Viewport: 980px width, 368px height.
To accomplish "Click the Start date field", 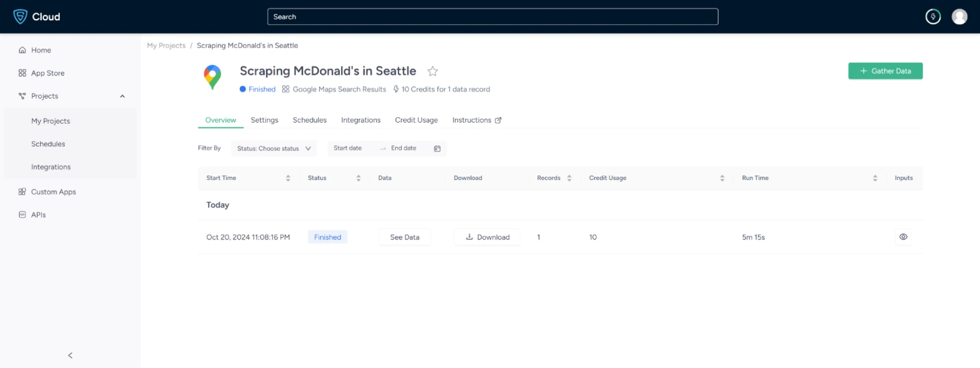I will point(348,148).
